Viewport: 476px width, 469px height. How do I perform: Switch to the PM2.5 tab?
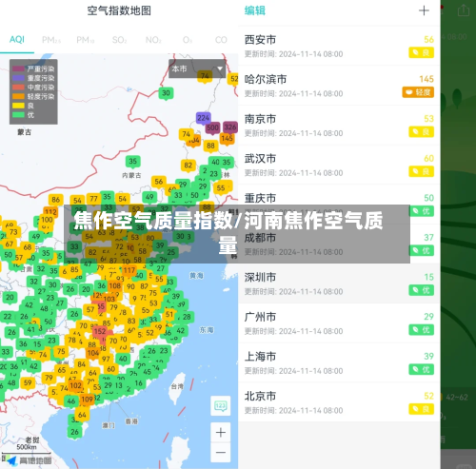coord(51,40)
